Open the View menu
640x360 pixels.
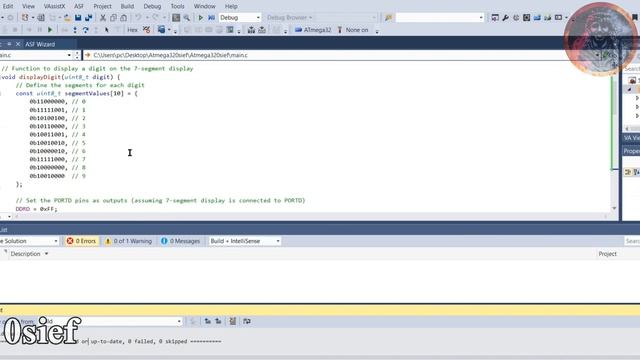click(x=28, y=6)
